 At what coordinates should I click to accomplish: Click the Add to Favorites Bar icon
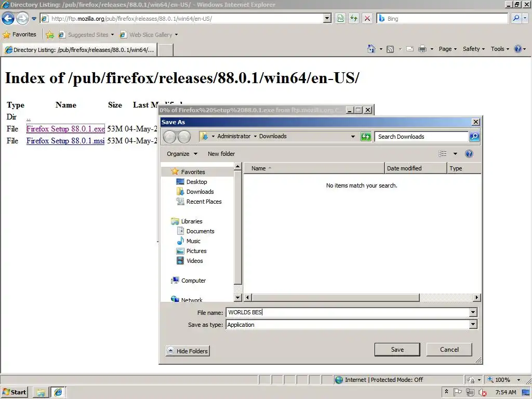(x=50, y=35)
